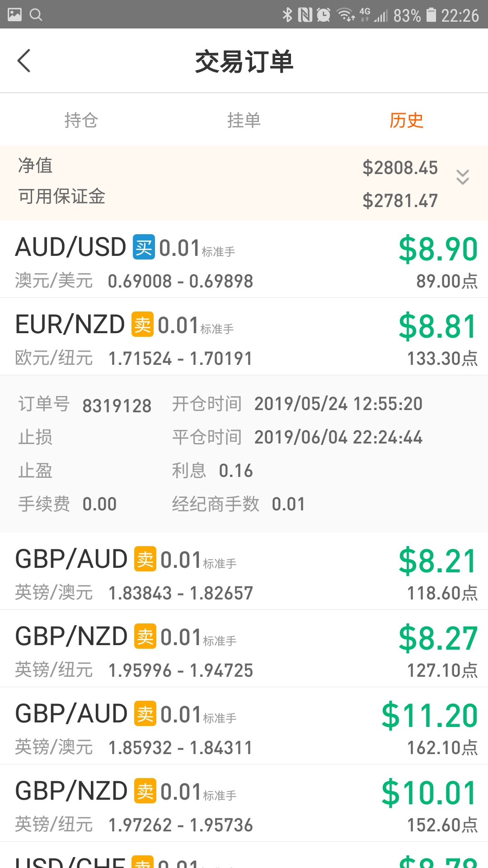
Task: Open GBP/AUD order with $11.20 profit
Action: click(x=244, y=726)
